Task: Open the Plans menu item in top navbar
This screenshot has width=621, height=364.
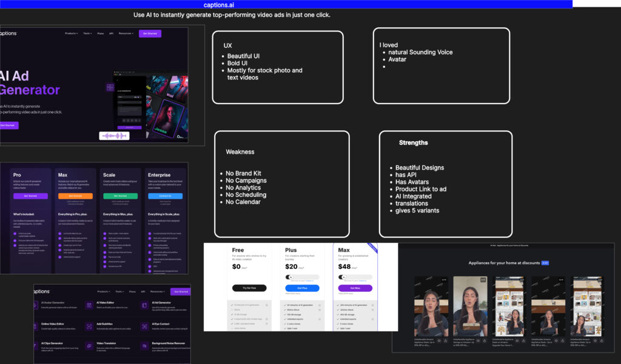Action: click(100, 33)
